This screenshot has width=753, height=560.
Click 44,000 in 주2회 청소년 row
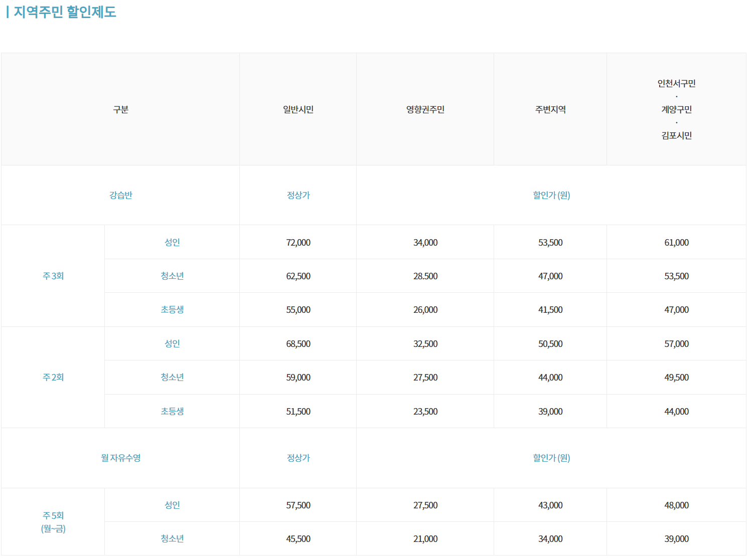[x=550, y=378]
